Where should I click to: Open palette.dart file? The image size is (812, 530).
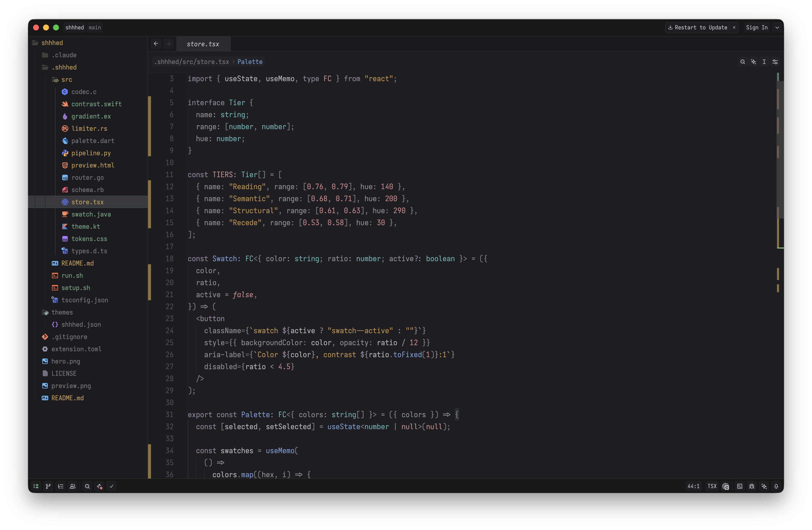tap(88, 141)
